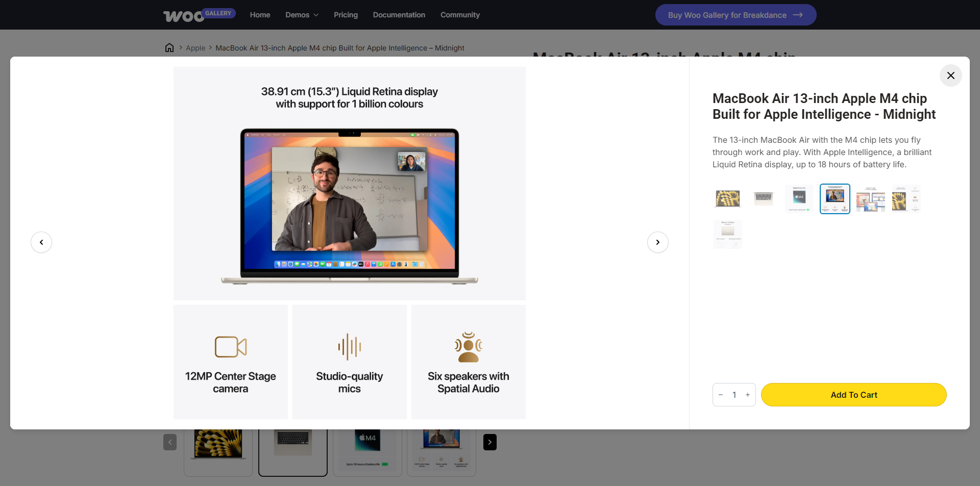The image size is (980, 486).
Task: Select the sixth MacBook with iPhone thumbnail
Action: [x=906, y=199]
